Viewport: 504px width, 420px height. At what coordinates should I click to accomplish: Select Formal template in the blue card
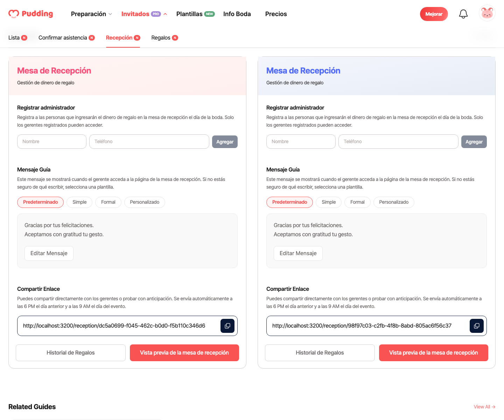[x=357, y=202]
